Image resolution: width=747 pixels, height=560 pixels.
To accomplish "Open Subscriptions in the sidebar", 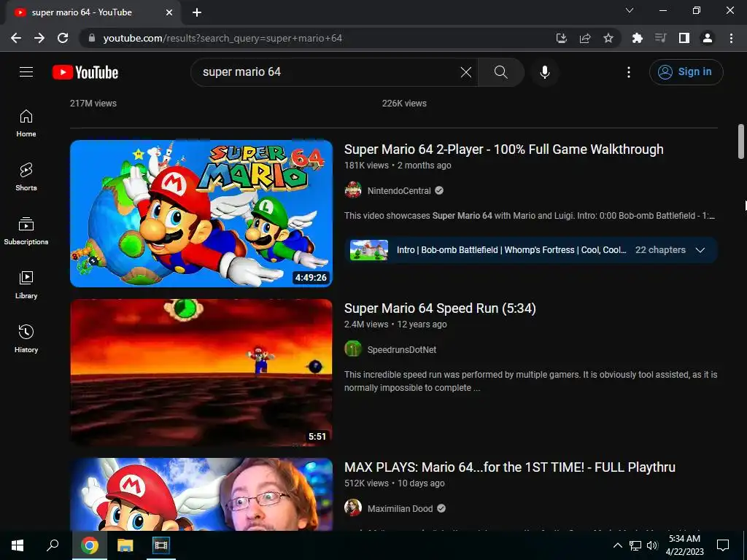I will click(x=26, y=231).
